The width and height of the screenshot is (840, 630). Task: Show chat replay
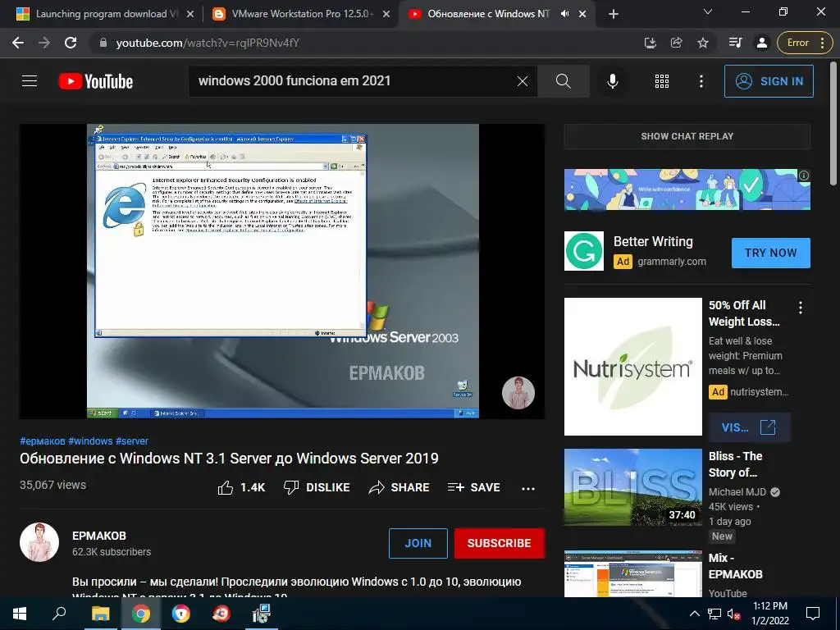[687, 136]
